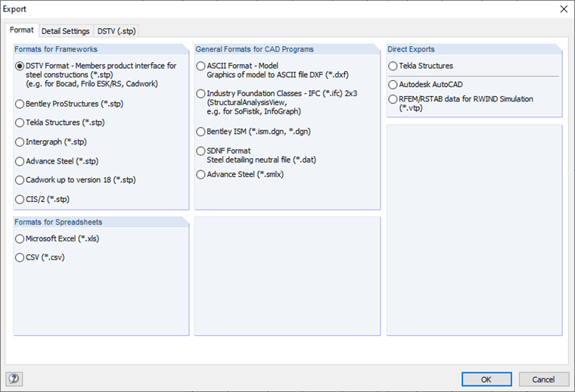Select Industry Foundation Classes IFC format
The image size is (575, 392).
[x=200, y=93]
